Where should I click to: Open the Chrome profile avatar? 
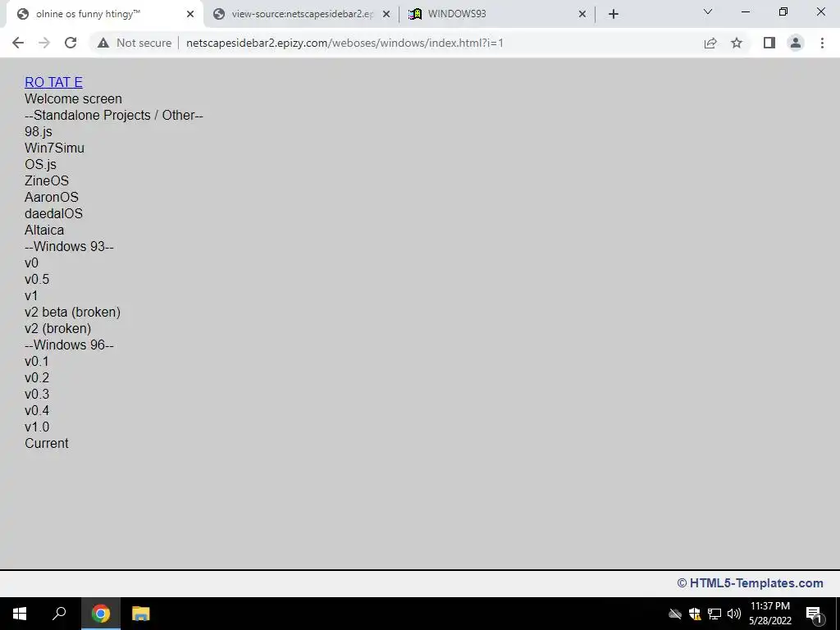click(x=796, y=43)
